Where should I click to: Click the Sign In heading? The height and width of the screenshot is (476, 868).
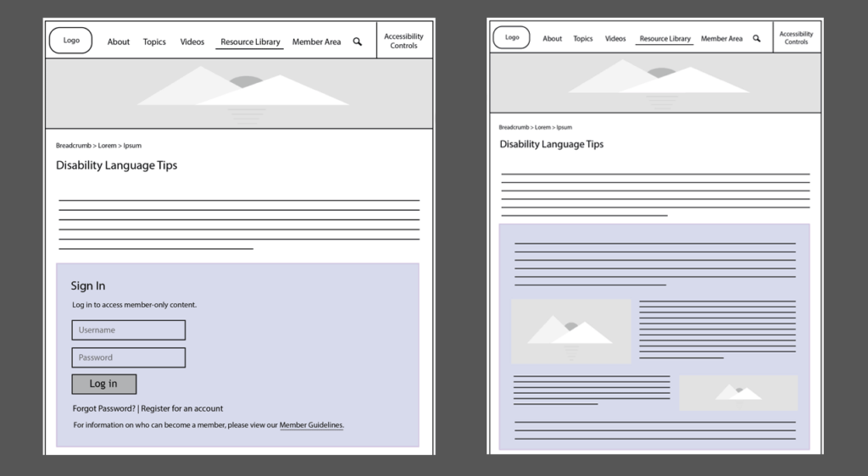click(x=88, y=285)
